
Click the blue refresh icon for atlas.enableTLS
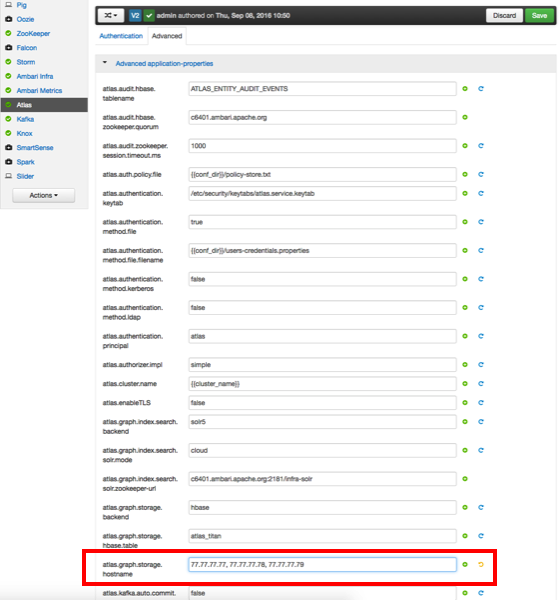click(x=481, y=403)
